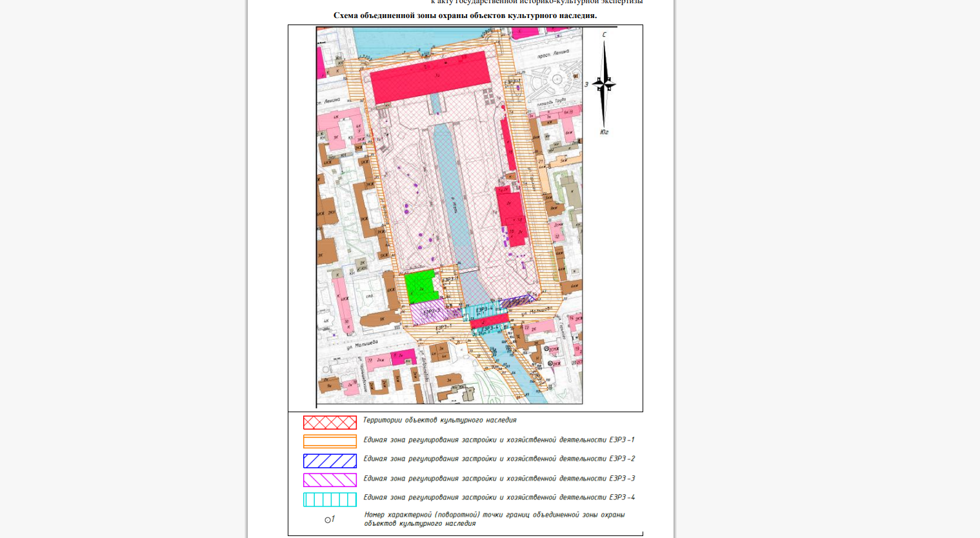Click the 'Схема объединенной зоны охраны' title
The image size is (980, 538).
click(465, 15)
